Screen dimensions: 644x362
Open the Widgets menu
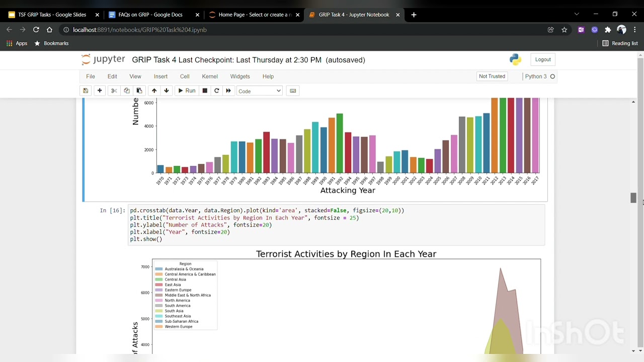click(x=240, y=76)
